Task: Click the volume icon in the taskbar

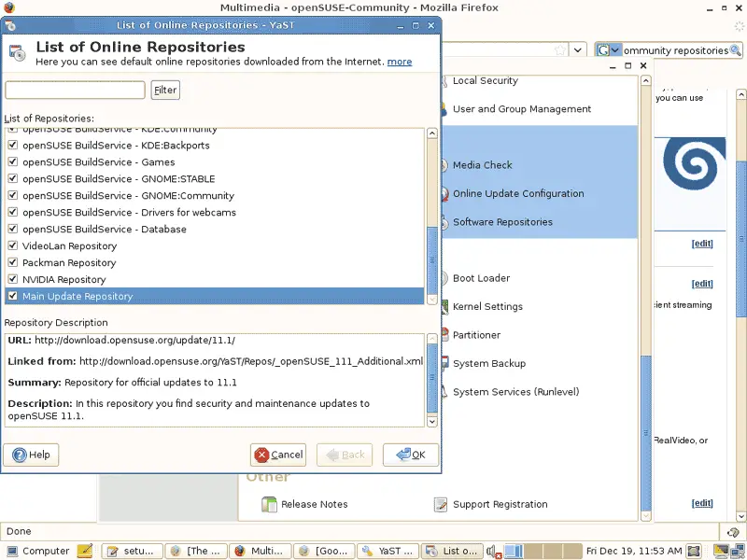Action: 494,552
